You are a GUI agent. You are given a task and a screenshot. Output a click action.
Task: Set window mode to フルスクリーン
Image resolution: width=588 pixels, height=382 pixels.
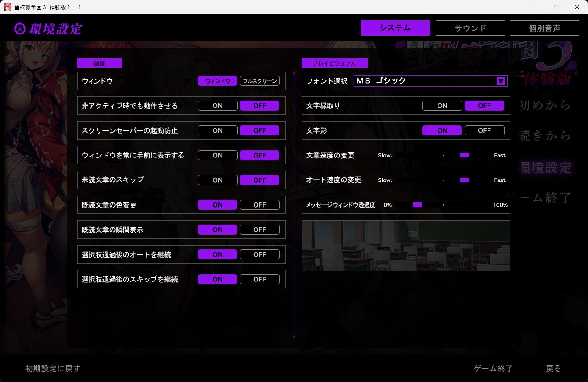tap(260, 81)
